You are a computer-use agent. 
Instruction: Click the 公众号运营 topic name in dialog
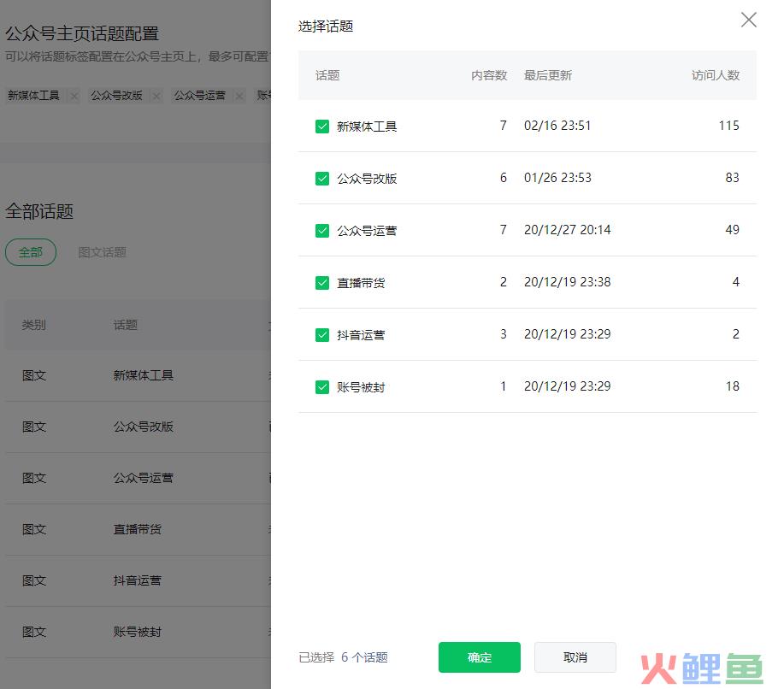(x=367, y=231)
